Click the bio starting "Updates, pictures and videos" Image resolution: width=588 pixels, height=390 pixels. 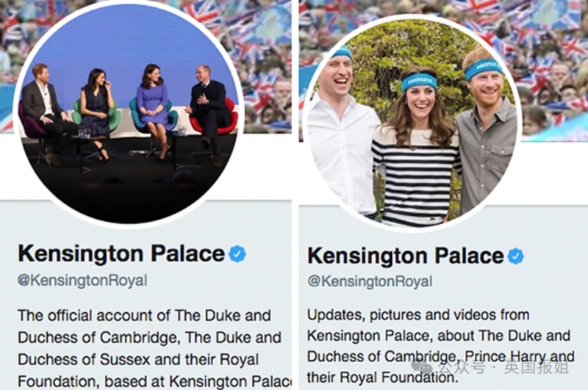(440, 346)
